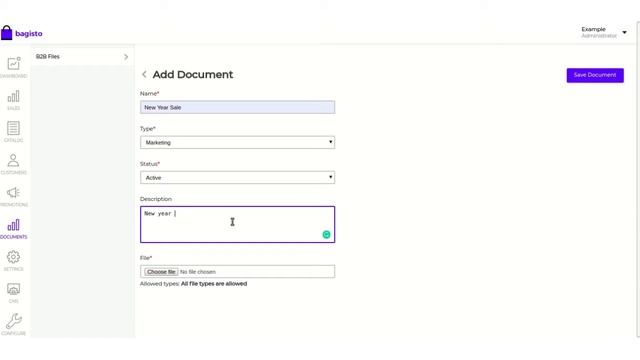Click the bagisto logo
This screenshot has width=640, height=360.
(x=22, y=33)
